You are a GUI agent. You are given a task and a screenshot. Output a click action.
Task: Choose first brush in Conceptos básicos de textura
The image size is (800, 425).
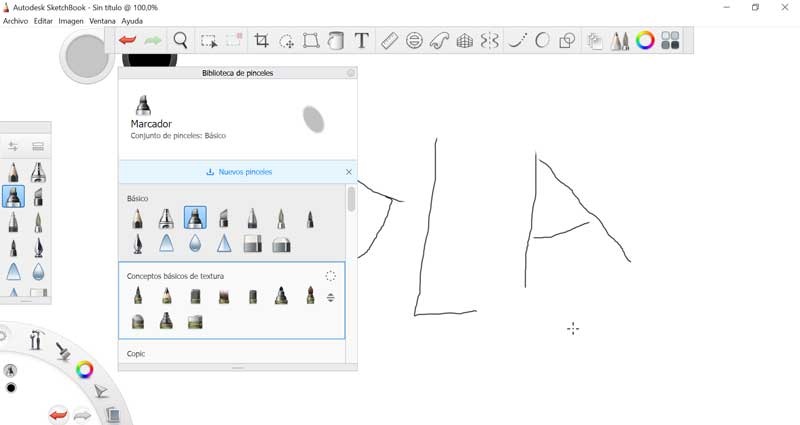[x=138, y=295]
